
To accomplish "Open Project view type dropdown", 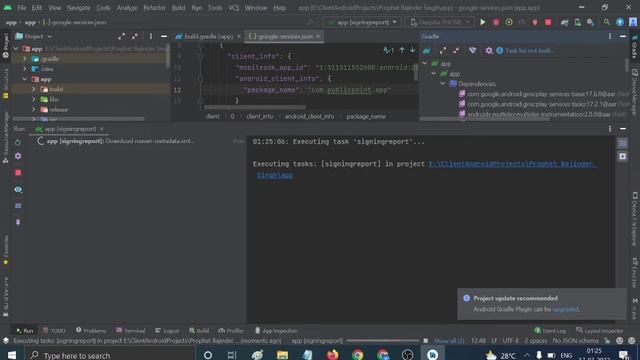I will click(x=34, y=36).
